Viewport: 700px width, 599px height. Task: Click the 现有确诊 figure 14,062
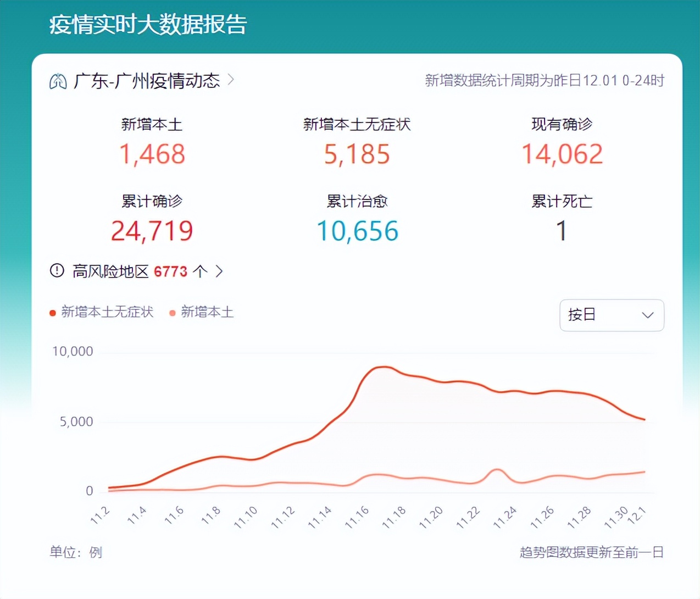[562, 154]
